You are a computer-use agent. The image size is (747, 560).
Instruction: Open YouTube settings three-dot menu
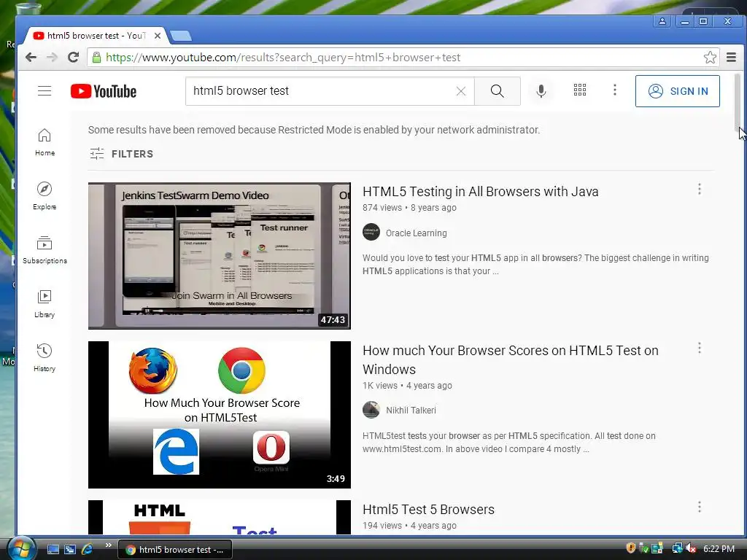click(615, 90)
